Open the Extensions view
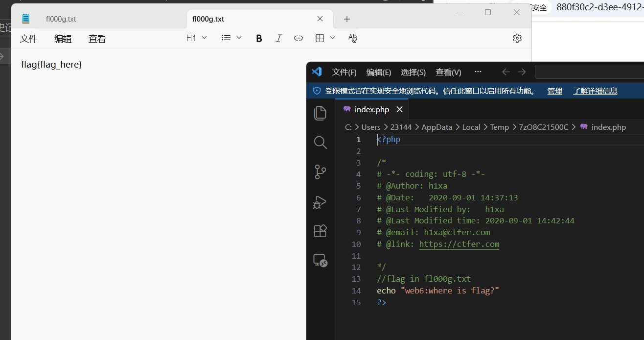The height and width of the screenshot is (340, 644). point(320,231)
